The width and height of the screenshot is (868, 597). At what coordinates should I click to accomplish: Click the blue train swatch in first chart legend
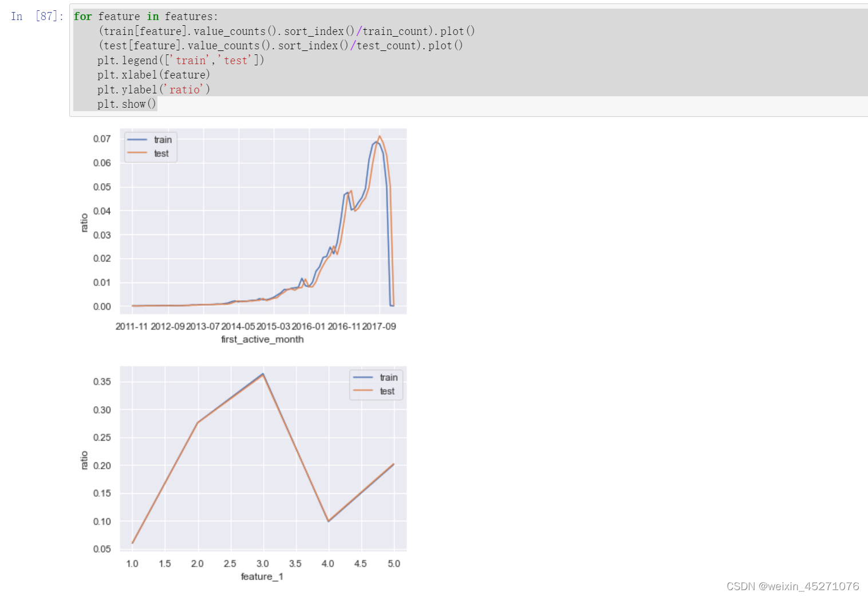[x=137, y=140]
